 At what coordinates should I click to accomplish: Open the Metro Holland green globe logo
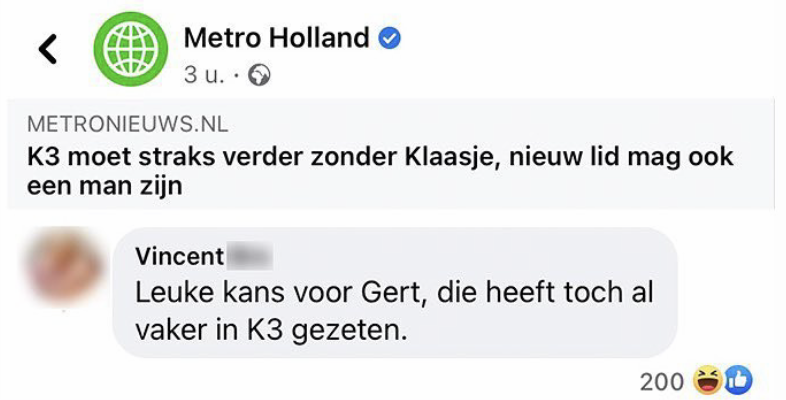click(x=125, y=50)
